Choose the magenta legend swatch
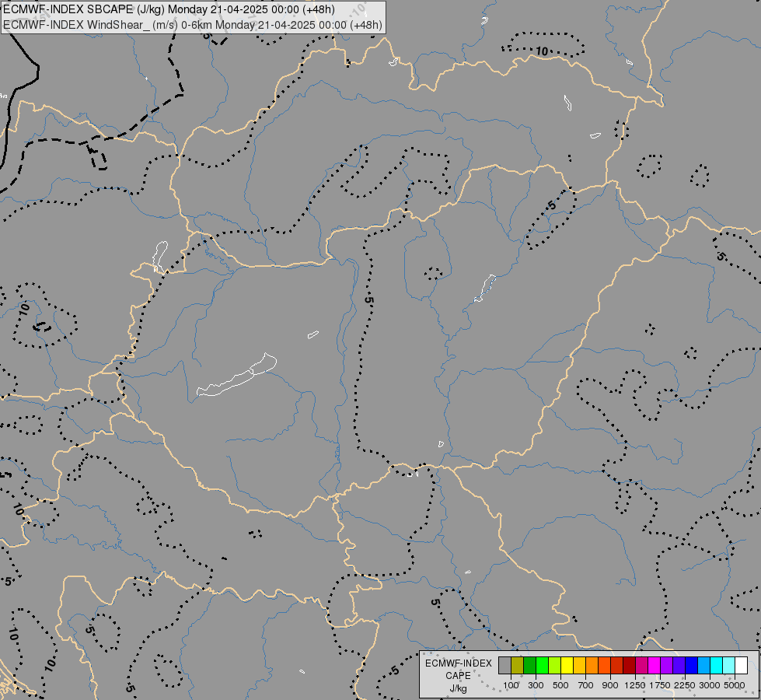The image size is (761, 700). (x=655, y=666)
